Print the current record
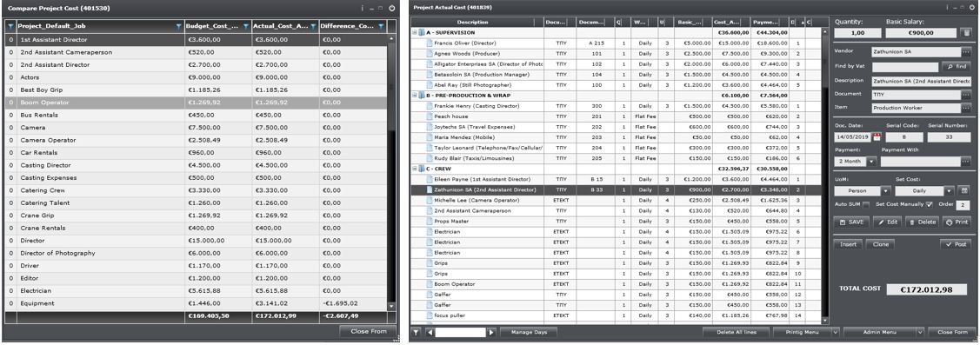 tap(957, 222)
